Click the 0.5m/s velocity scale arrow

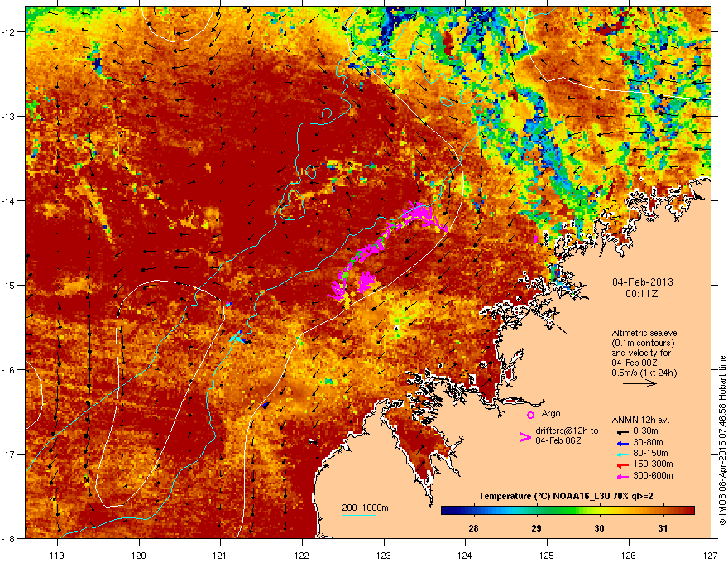click(x=639, y=383)
